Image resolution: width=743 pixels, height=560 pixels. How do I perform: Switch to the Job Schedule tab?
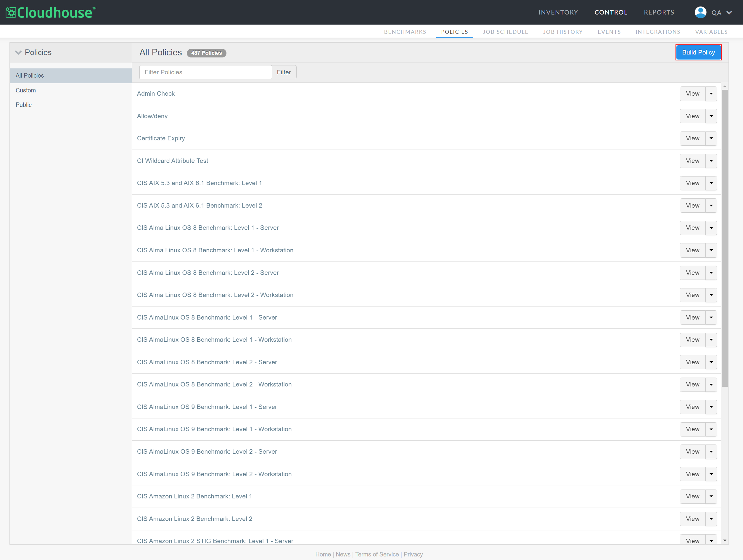point(506,32)
